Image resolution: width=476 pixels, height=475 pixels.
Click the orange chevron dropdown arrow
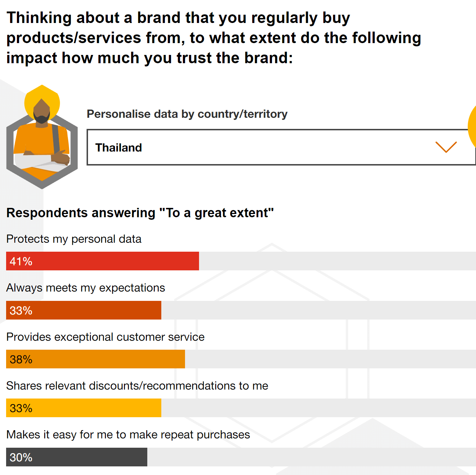[x=446, y=147]
